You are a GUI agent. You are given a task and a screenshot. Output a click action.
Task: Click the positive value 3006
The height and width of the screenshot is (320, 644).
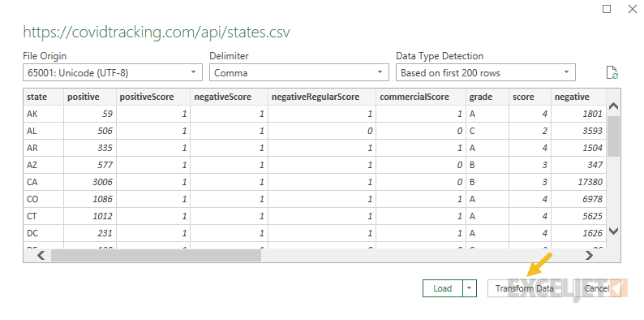[90, 182]
